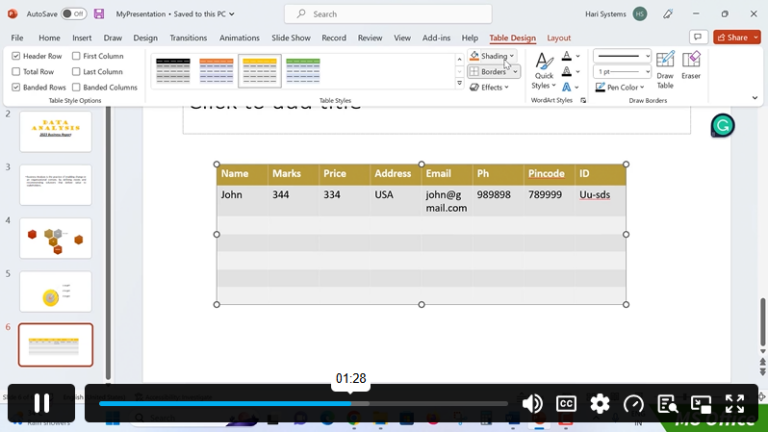Open the pen style line dropdown
The height and width of the screenshot is (432, 768).
(x=622, y=56)
